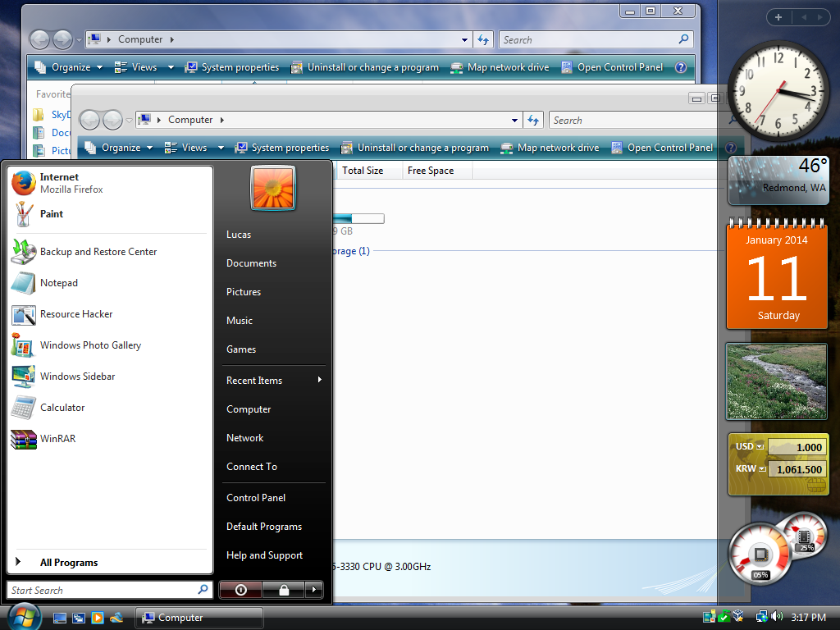
Task: Launch WinRAR from the Start menu
Action: 111,438
